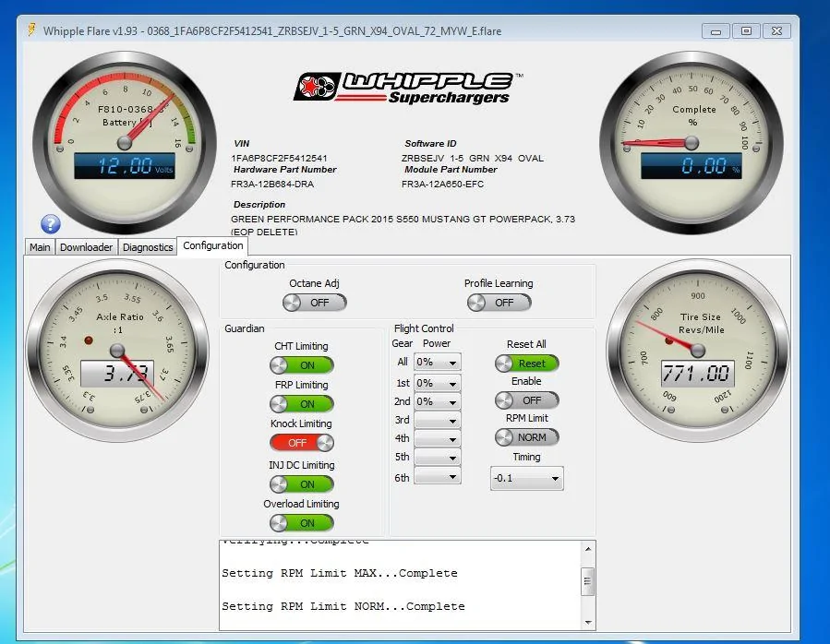Switch to the Downloader tab
This screenshot has width=830, height=644.
tap(86, 247)
